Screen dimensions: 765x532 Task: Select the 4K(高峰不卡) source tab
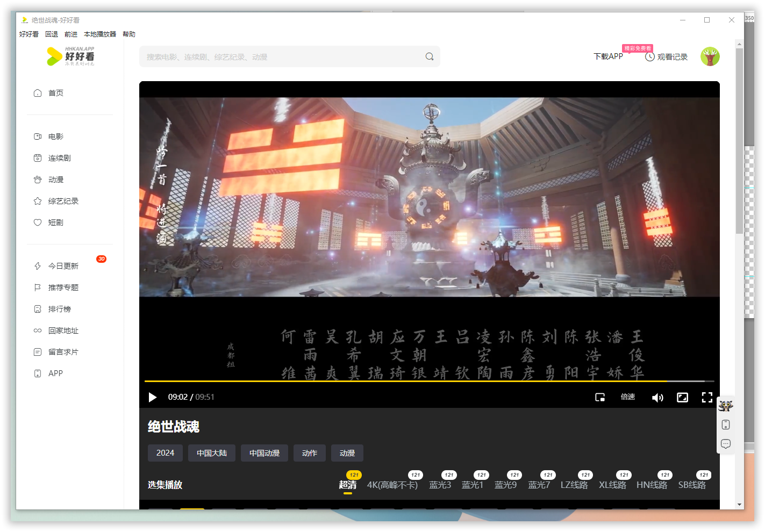pyautogui.click(x=392, y=485)
